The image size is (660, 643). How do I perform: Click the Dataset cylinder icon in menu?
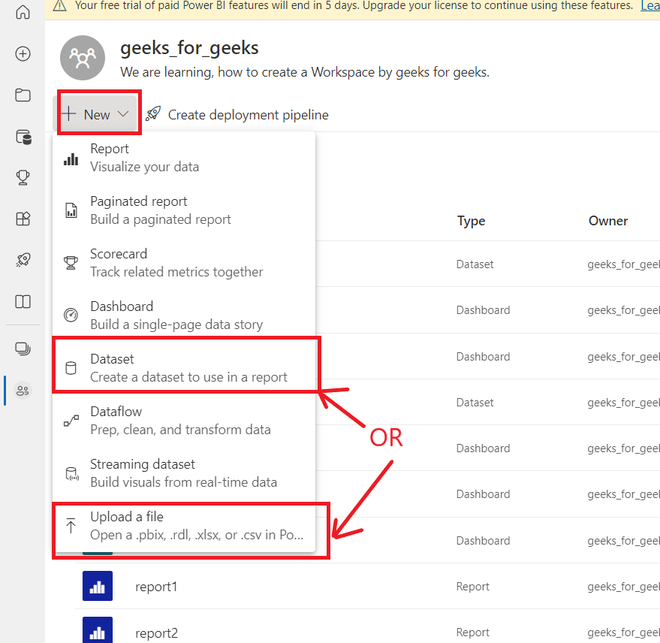click(71, 368)
